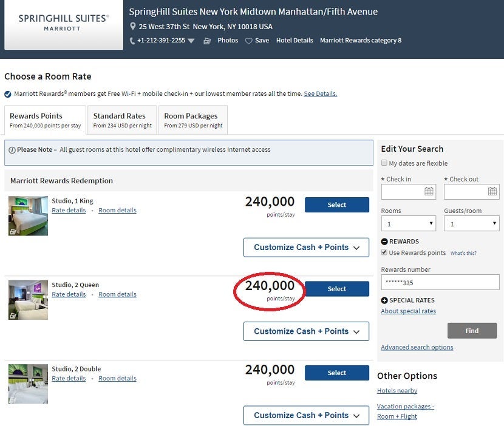This screenshot has width=504, height=426.
Task: Click the Find button
Action: (472, 331)
